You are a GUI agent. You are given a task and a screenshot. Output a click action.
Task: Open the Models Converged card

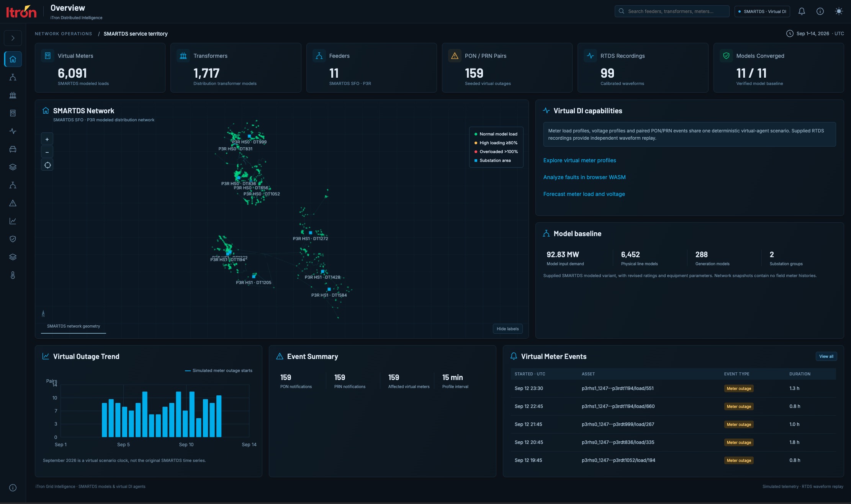779,68
